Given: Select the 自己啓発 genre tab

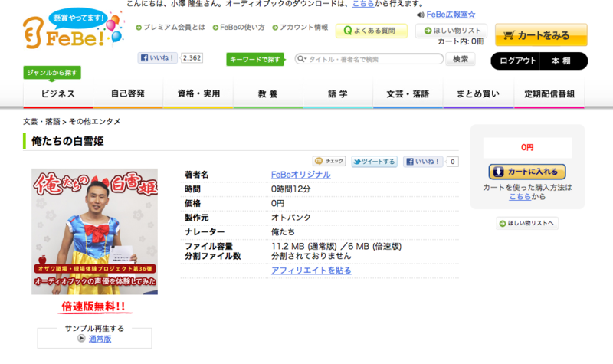Looking at the screenshot, I should click(x=128, y=93).
